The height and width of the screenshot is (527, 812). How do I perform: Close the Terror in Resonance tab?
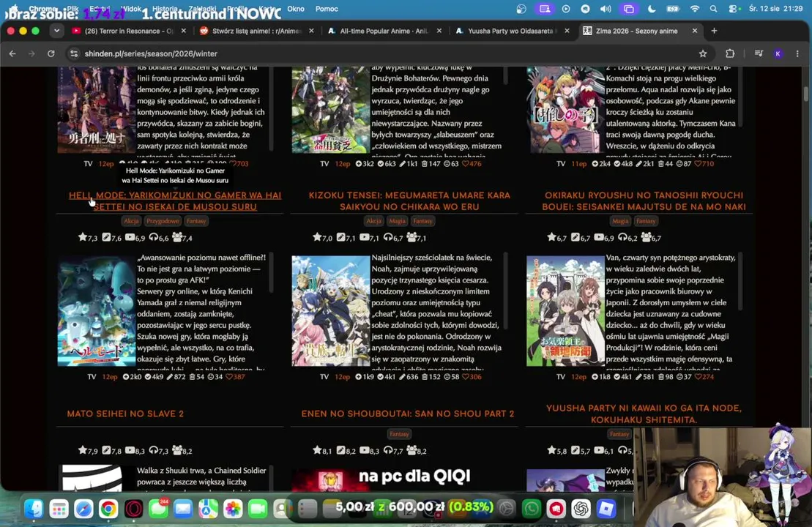[183, 31]
